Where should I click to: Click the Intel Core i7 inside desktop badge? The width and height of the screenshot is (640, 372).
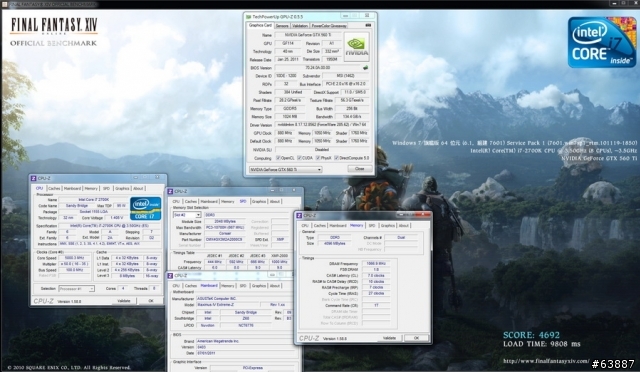[x=602, y=42]
